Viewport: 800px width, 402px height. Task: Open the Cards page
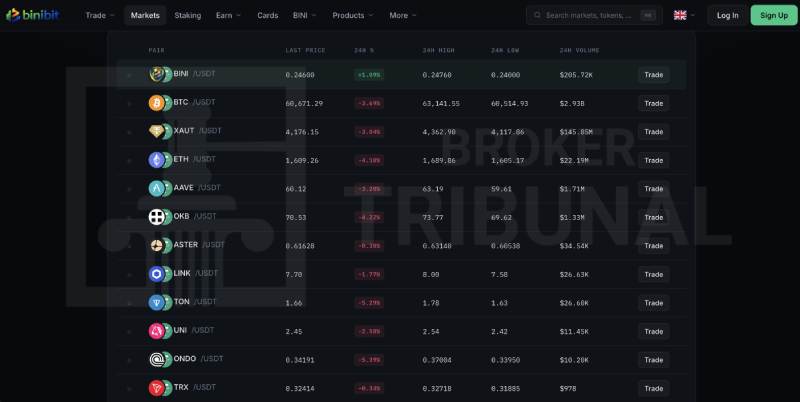[267, 15]
